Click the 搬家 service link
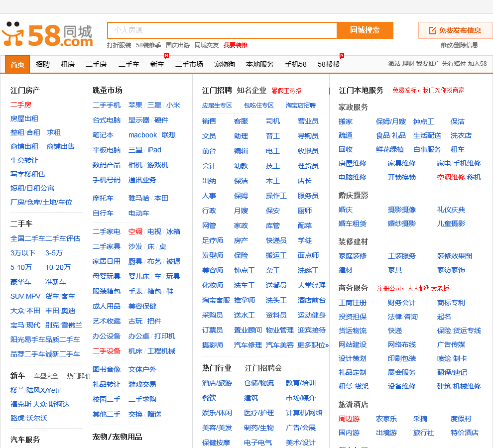This screenshot has width=493, height=448. 345,121
